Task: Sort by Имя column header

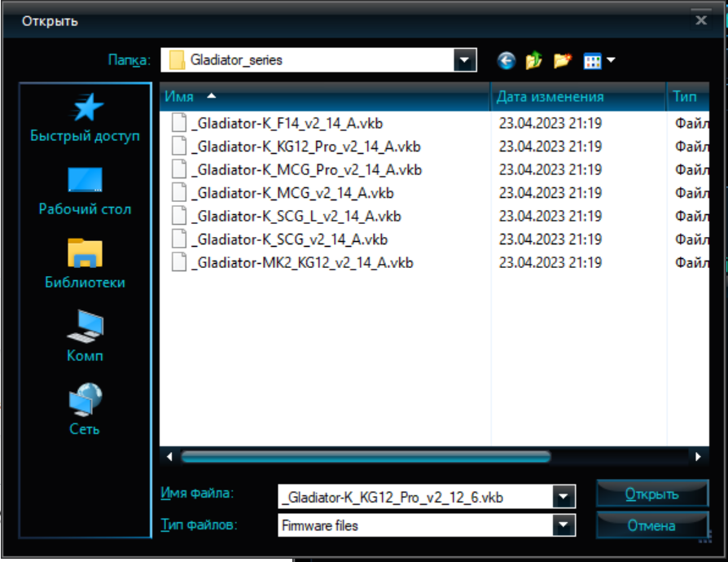Action: (325, 97)
